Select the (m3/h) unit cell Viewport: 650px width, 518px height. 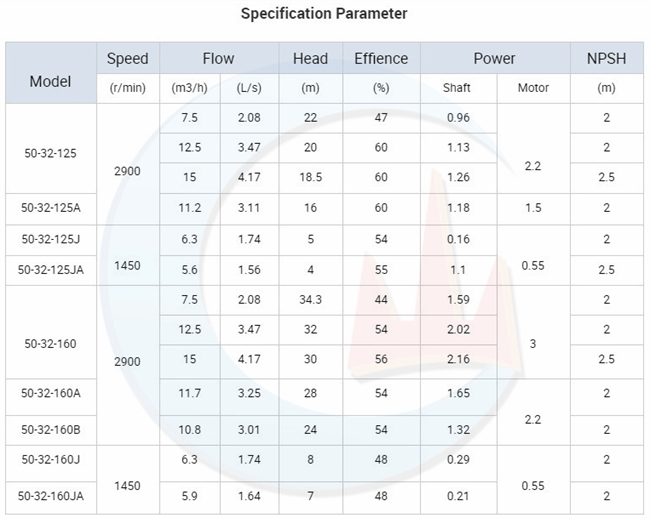tap(190, 88)
